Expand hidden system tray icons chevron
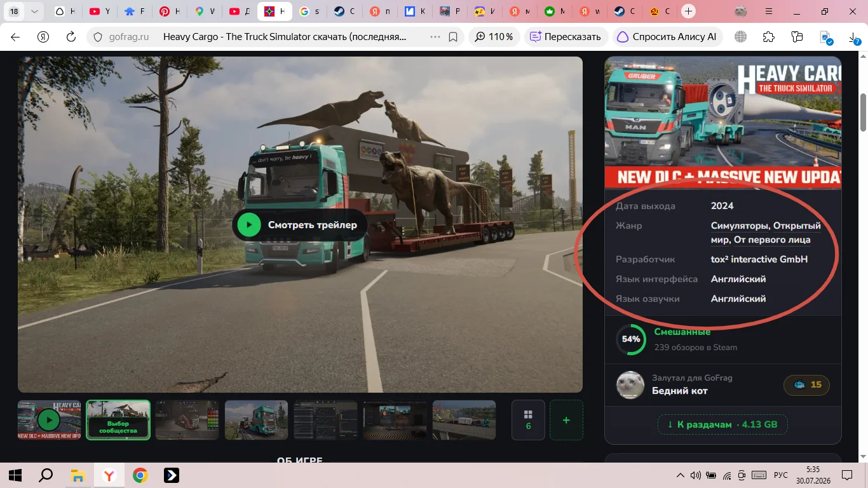The height and width of the screenshot is (488, 868). [681, 475]
